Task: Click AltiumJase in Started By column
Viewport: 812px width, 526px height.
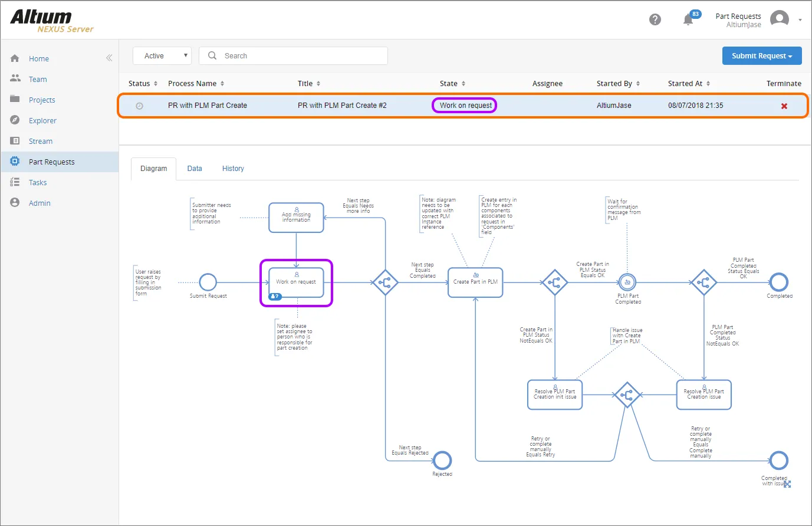Action: point(614,106)
